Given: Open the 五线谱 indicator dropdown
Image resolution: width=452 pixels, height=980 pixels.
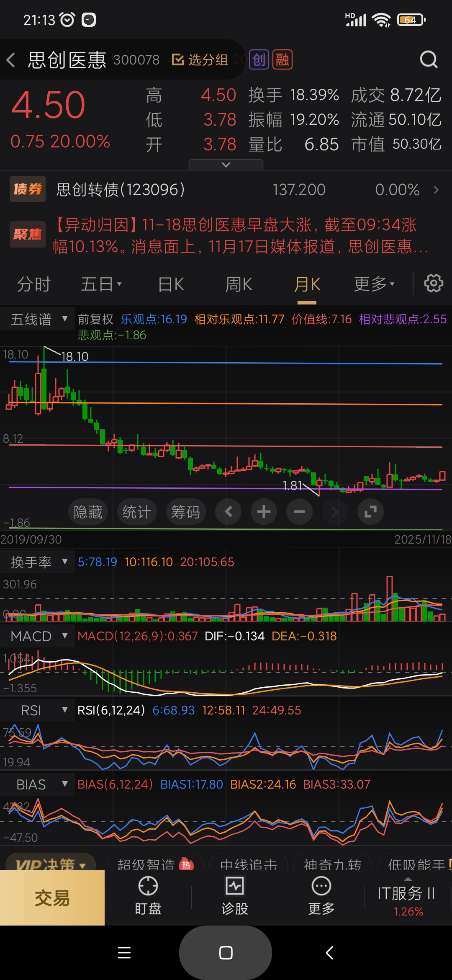Looking at the screenshot, I should (38, 319).
